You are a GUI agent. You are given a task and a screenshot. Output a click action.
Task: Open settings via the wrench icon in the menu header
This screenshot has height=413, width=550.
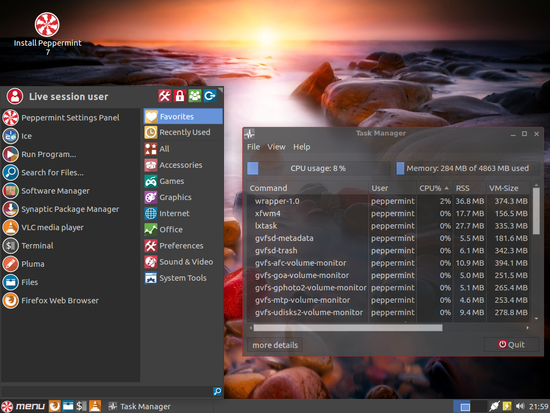[x=165, y=96]
